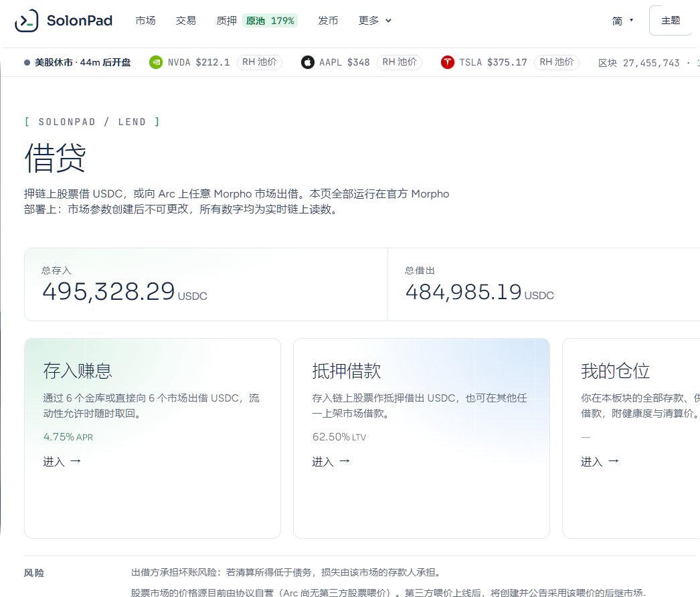Image resolution: width=700 pixels, height=597 pixels.
Task: Open the 我的仓位 card
Action: pos(631,438)
